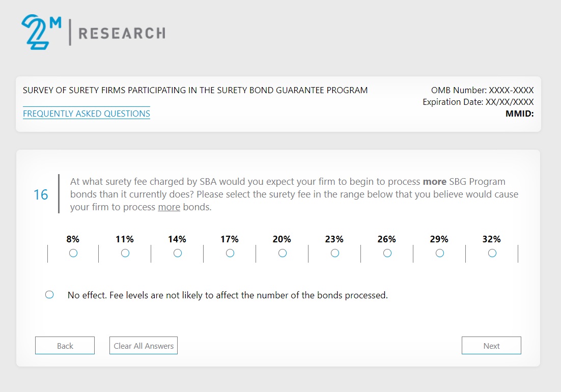
Task: Click the question number 16
Action: 41,195
